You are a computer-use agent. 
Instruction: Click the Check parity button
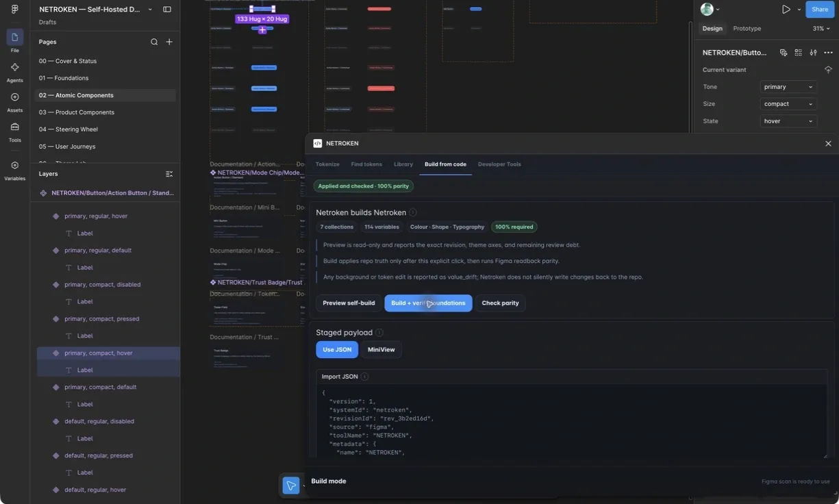500,303
